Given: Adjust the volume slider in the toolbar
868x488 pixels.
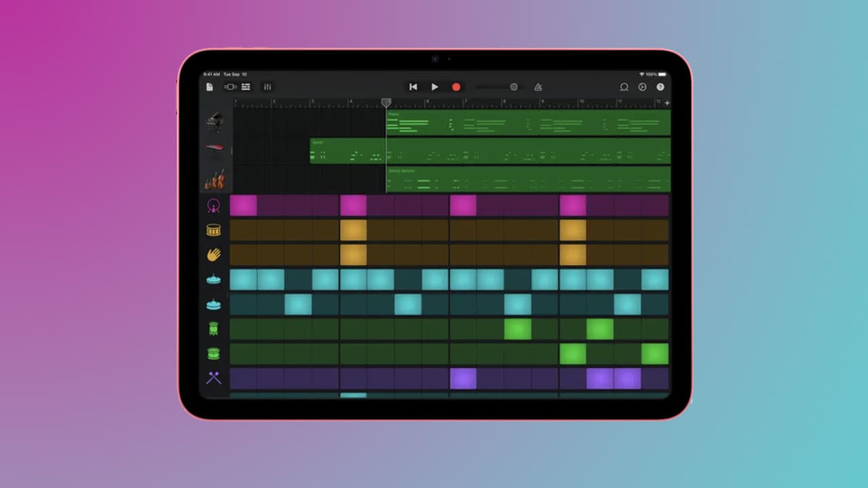Looking at the screenshot, I should tap(492, 87).
